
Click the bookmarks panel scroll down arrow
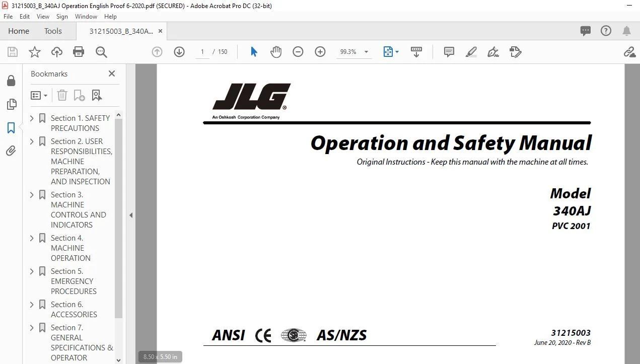[x=119, y=359]
